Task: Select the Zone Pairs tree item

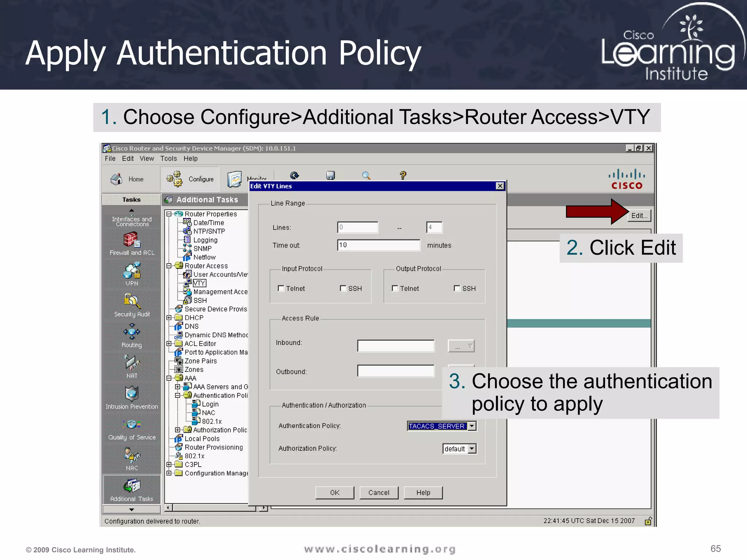Action: click(x=201, y=361)
